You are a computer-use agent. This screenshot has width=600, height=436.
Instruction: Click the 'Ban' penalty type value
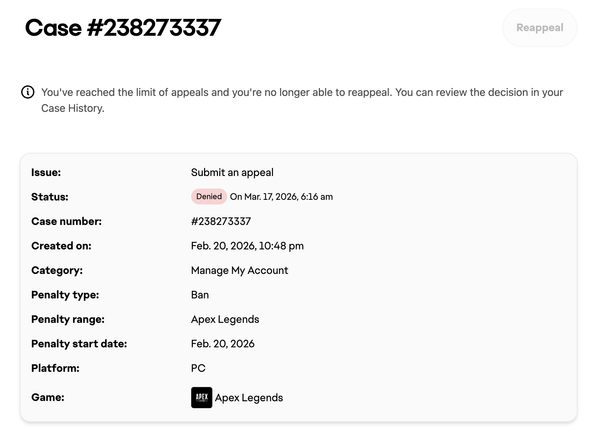tap(200, 295)
